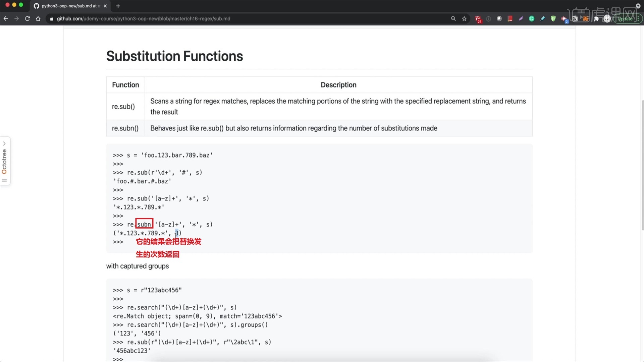The image size is (644, 362).
Task: Click the site security lock icon
Action: tap(51, 19)
